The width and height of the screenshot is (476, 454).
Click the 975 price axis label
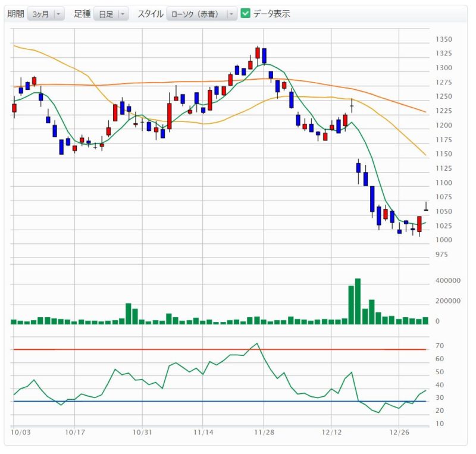point(441,254)
